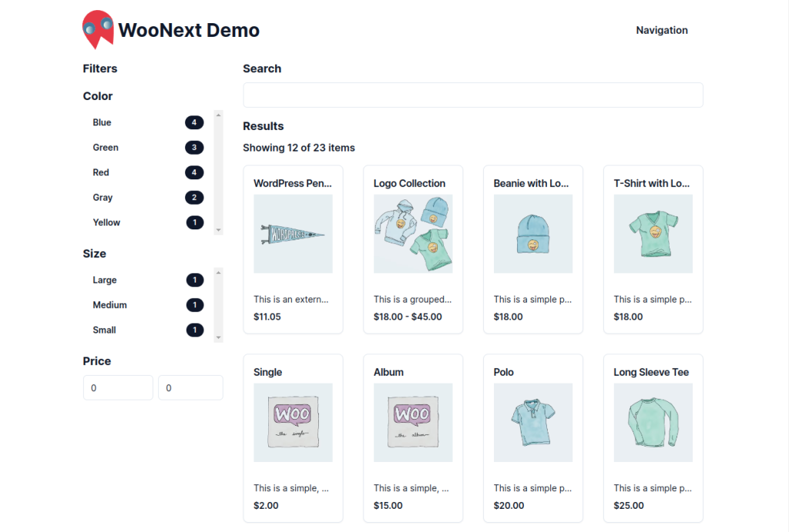The image size is (789, 532).
Task: Open the Logo Collection product image
Action: [413, 233]
